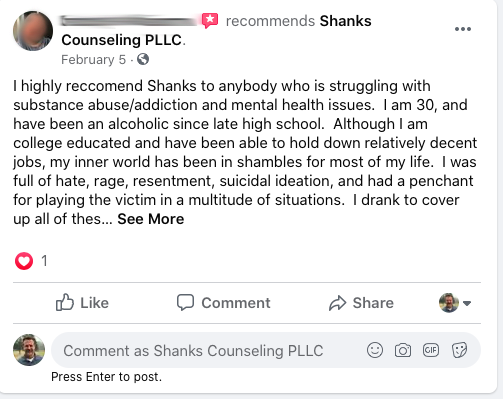Open the GIF picker in comment box
The height and width of the screenshot is (399, 503).
(431, 350)
